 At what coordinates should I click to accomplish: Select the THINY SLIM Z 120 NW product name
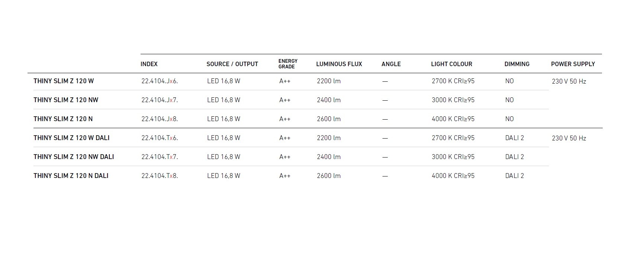click(66, 100)
